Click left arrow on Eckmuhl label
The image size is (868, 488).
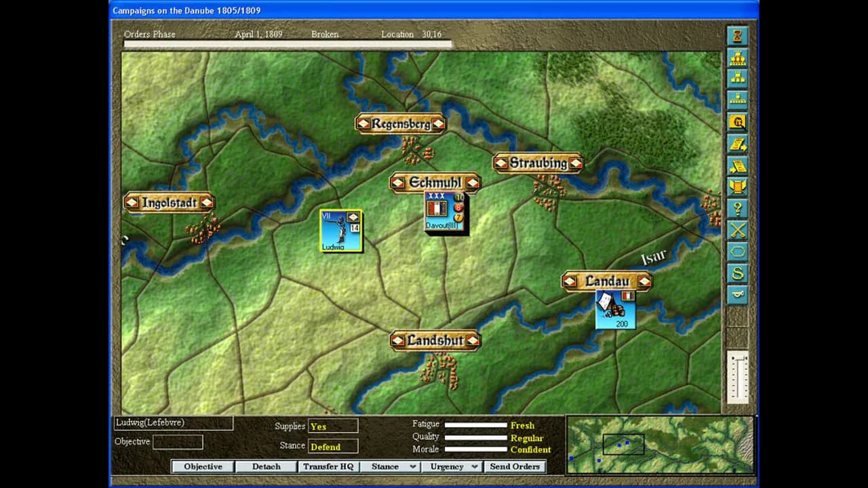[x=399, y=183]
